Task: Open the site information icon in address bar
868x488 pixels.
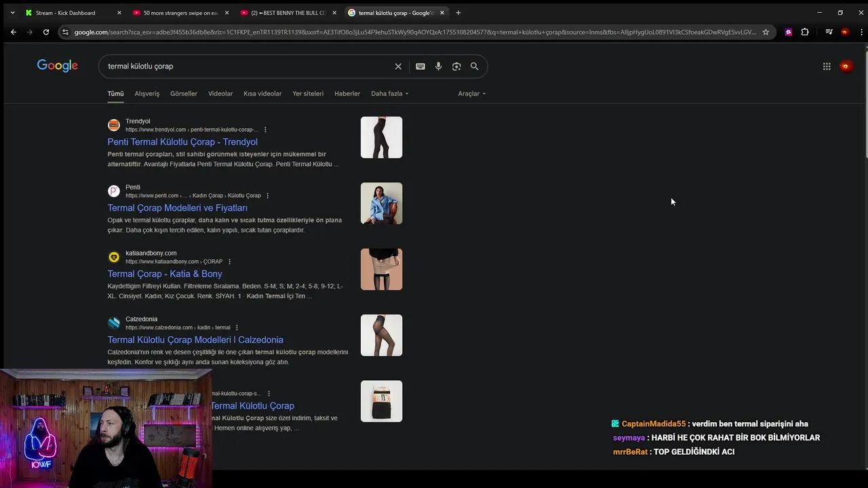Action: 65,32
